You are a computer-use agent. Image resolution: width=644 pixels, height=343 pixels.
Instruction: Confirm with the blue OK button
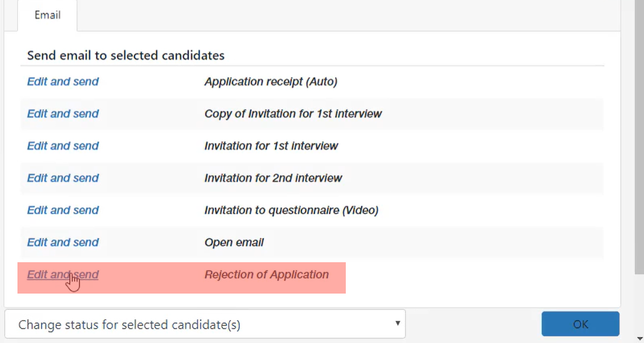pyautogui.click(x=580, y=324)
